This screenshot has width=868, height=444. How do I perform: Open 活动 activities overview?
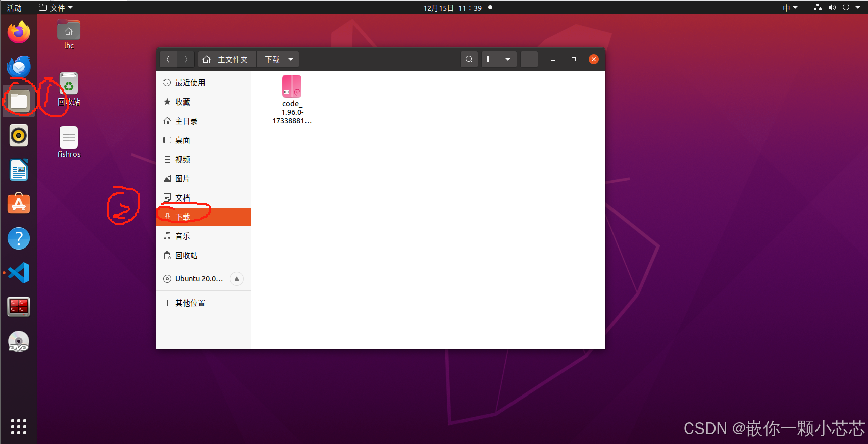(x=14, y=8)
